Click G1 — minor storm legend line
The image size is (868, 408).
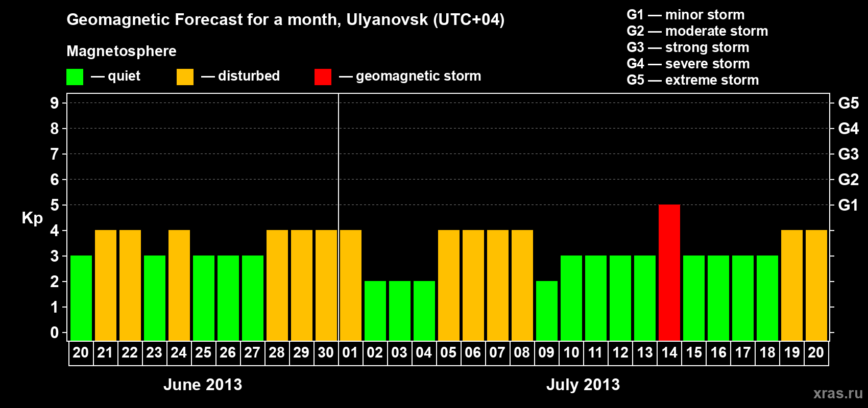point(686,15)
